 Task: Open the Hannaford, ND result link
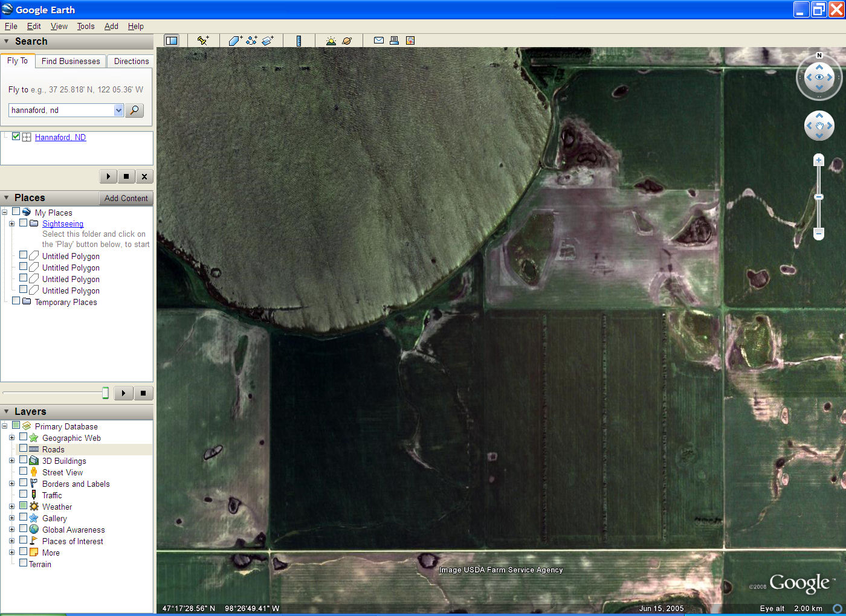point(60,137)
